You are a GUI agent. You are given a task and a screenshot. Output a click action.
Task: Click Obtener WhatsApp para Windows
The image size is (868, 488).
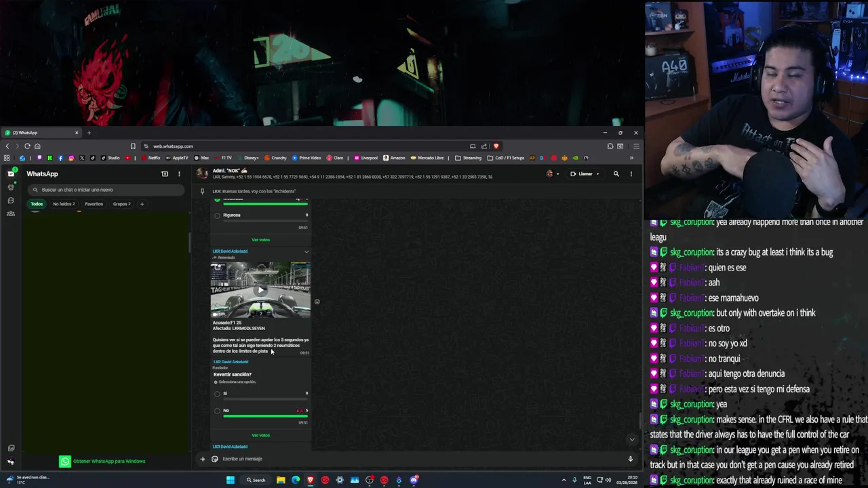(102, 462)
